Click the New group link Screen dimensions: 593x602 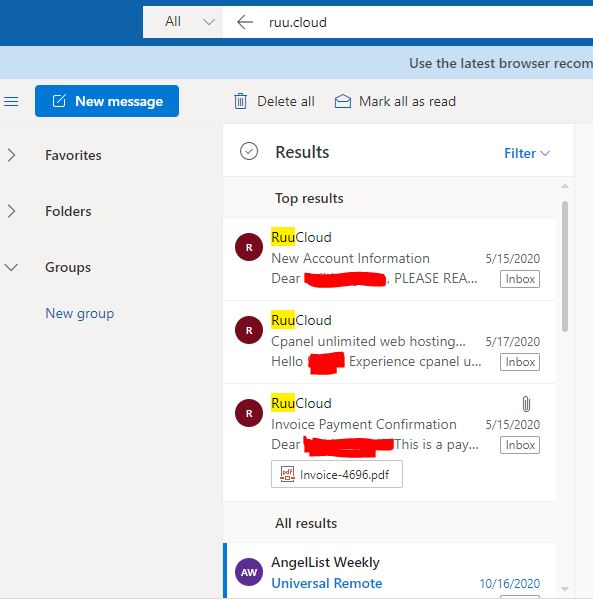79,313
